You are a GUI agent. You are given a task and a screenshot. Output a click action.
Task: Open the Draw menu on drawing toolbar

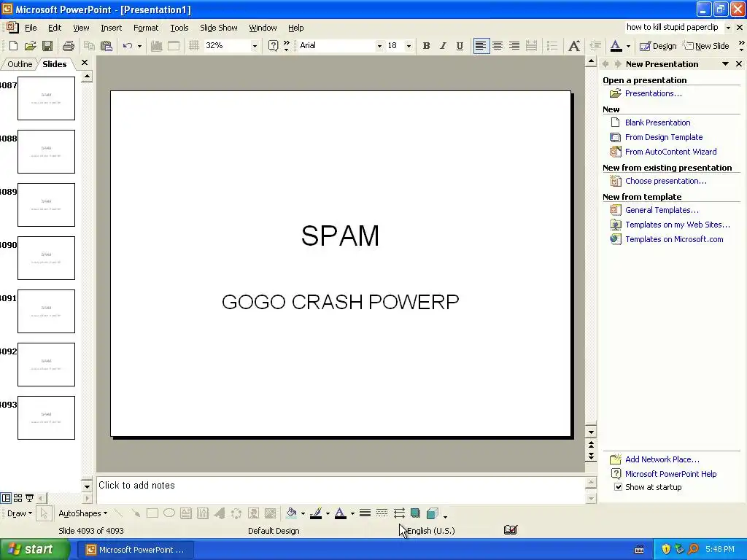pyautogui.click(x=20, y=513)
